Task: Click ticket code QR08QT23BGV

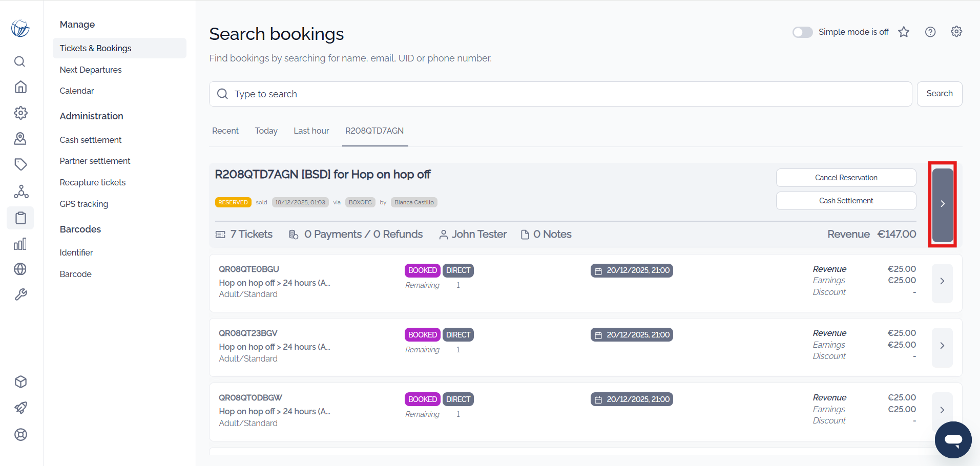Action: [x=248, y=333]
